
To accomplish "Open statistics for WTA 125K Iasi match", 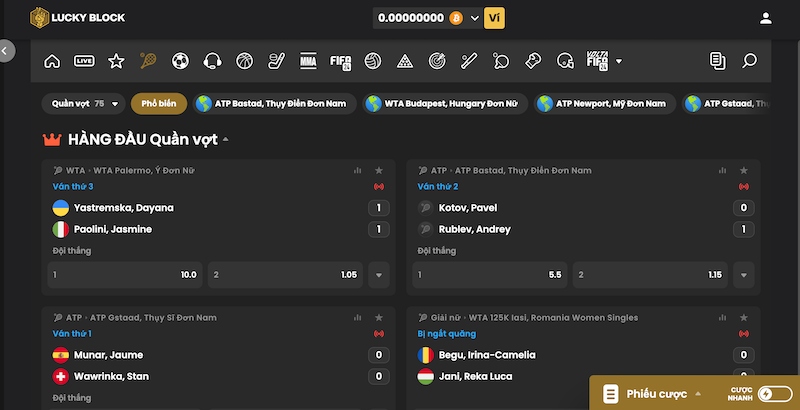I will (722, 318).
